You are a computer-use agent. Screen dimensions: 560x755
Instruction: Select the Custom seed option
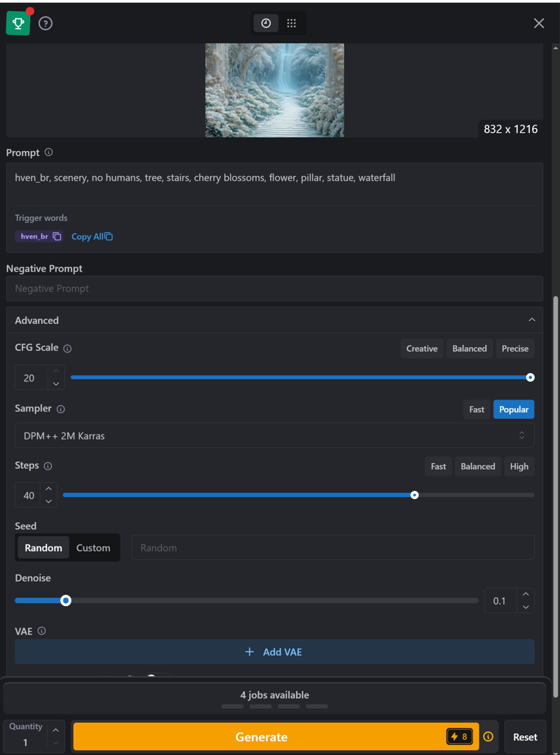[93, 548]
